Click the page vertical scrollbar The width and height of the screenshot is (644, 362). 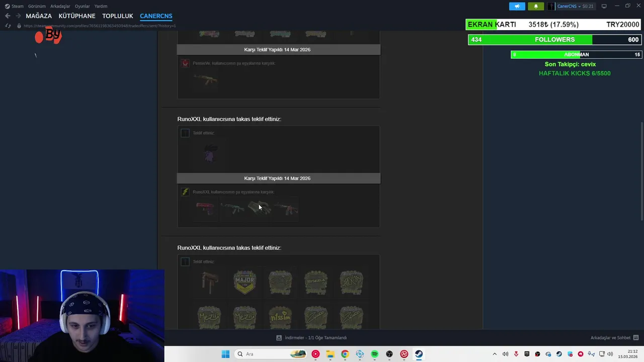tap(641, 171)
